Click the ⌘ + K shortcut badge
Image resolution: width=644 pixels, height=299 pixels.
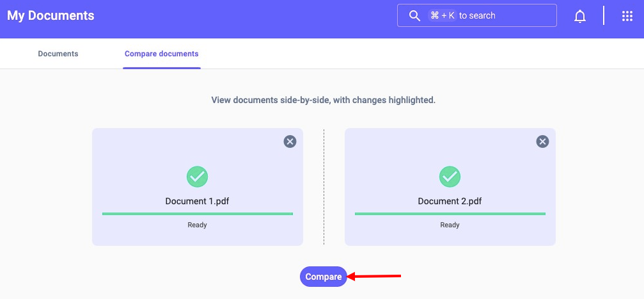(443, 15)
